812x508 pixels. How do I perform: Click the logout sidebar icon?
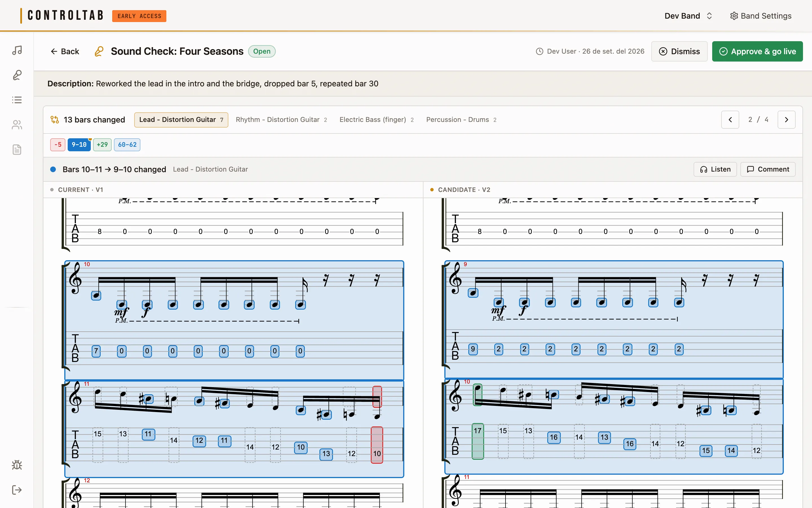click(x=17, y=490)
